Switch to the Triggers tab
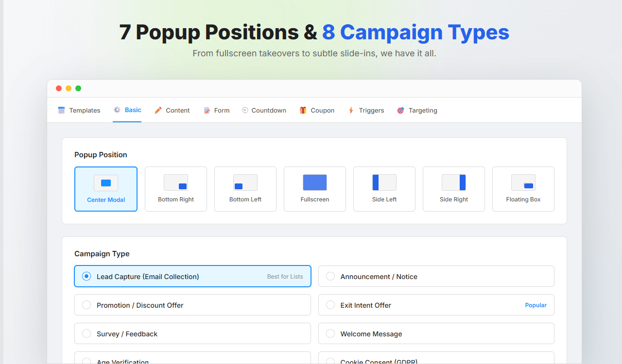Screen dimensions: 622x364 (x=366, y=110)
